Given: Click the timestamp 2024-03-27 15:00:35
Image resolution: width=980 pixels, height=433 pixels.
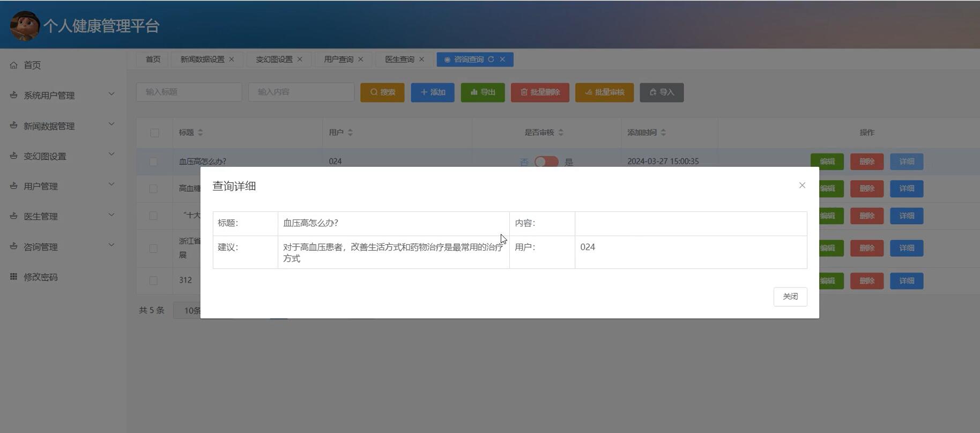Looking at the screenshot, I should point(663,162).
